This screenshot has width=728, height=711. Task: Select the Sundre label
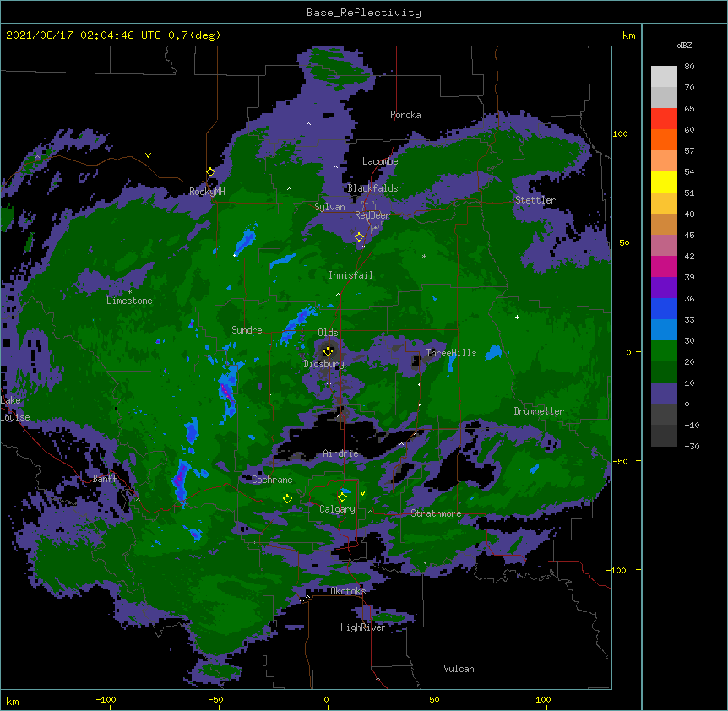pos(247,330)
